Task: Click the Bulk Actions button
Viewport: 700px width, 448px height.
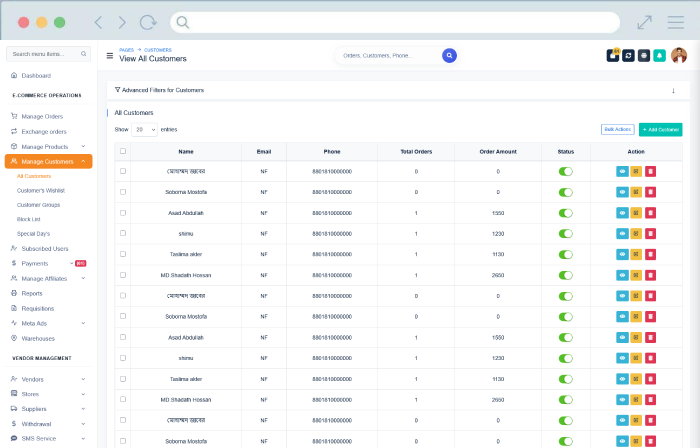Action: (617, 130)
